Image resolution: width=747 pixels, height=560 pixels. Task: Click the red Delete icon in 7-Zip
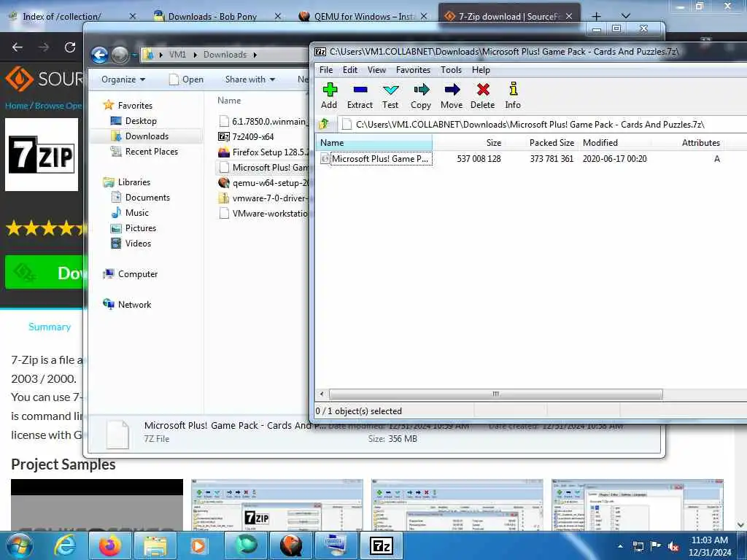(x=483, y=96)
